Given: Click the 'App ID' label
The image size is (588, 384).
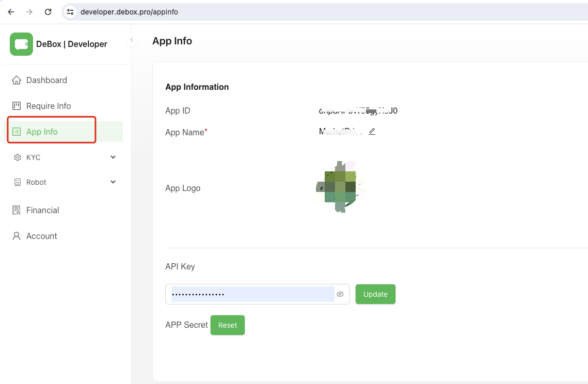Looking at the screenshot, I should click(x=178, y=110).
